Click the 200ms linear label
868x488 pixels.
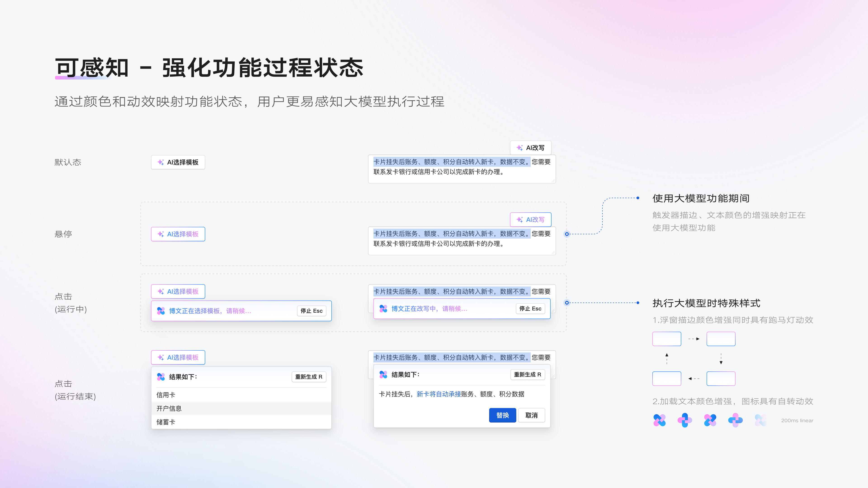tap(797, 421)
